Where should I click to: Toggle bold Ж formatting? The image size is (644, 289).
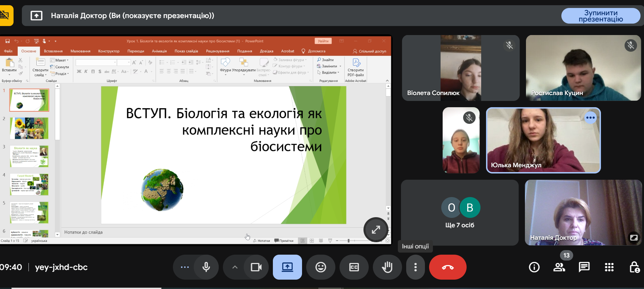(79, 71)
